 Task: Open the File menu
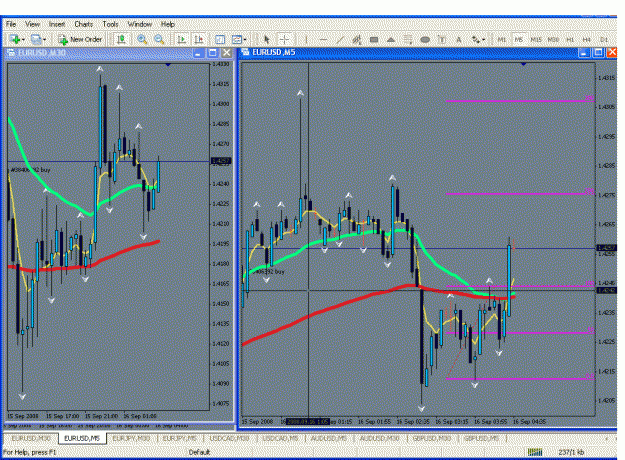tap(11, 24)
